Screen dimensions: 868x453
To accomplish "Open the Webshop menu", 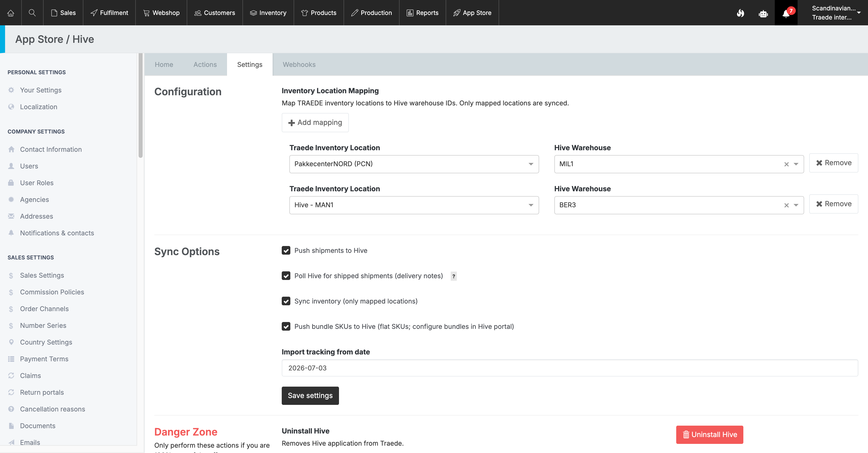I will (161, 13).
